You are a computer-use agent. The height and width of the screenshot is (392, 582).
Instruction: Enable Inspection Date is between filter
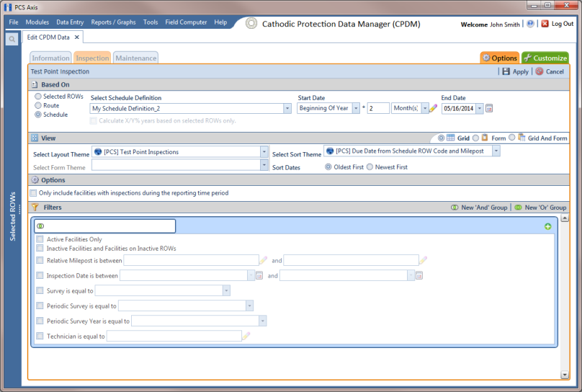click(x=40, y=275)
